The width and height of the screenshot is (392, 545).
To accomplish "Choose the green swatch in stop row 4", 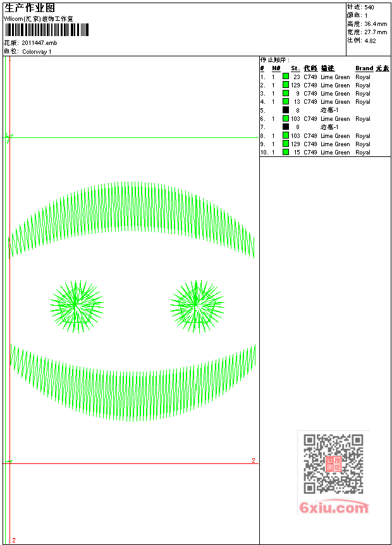I will pyautogui.click(x=285, y=101).
